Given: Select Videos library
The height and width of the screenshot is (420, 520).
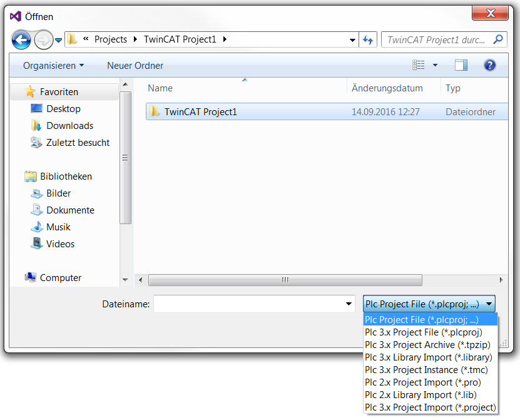Looking at the screenshot, I should pyautogui.click(x=60, y=244).
